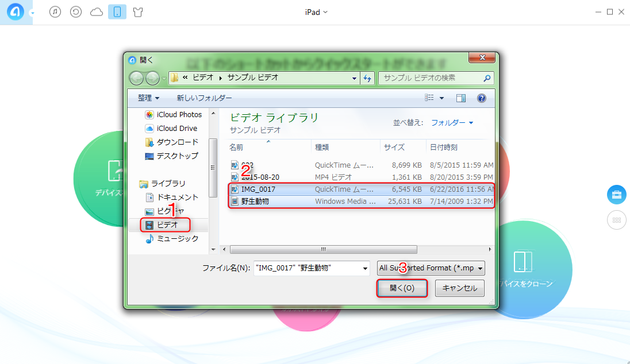Click the Windows Media type cell
This screenshot has width=630, height=364.
345,201
